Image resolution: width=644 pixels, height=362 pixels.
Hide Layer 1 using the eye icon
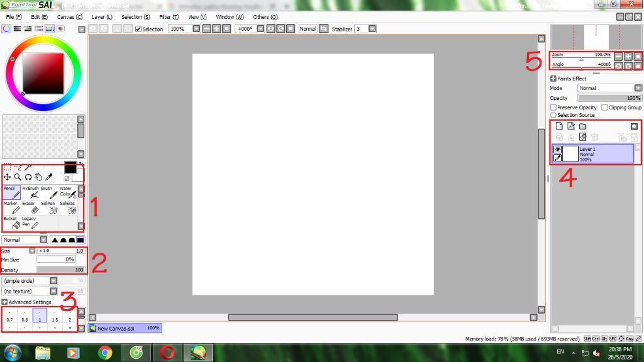(557, 150)
